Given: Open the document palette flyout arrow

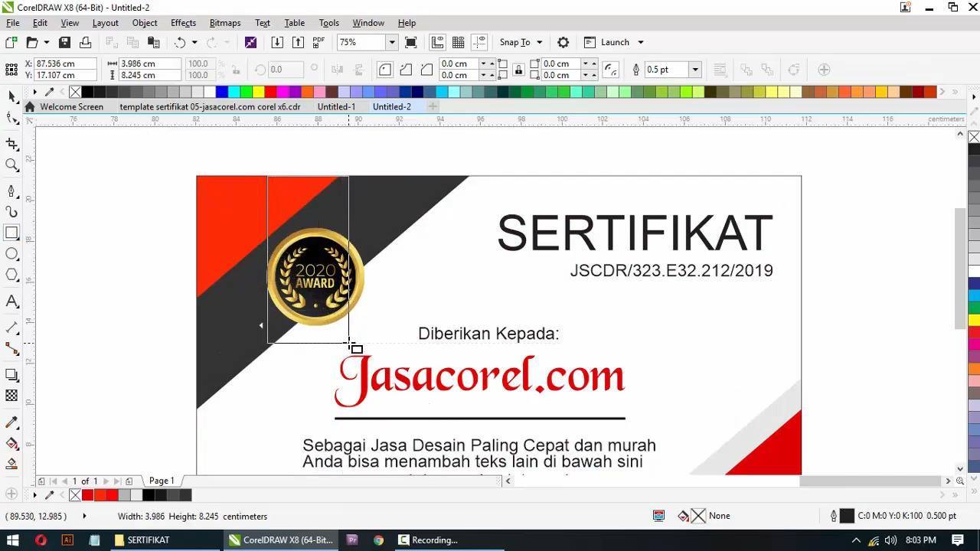Looking at the screenshot, I should (34, 495).
